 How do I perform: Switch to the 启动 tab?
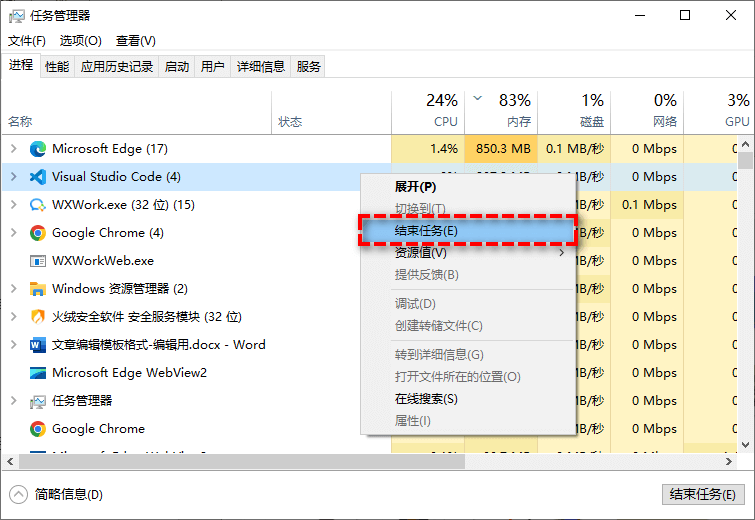pyautogui.click(x=177, y=66)
